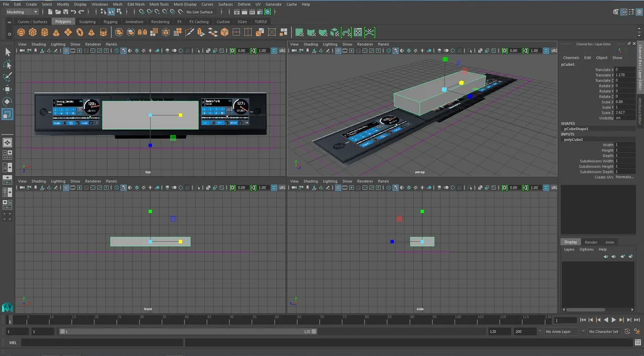Screen dimensions: 644x356
Task: Switch to the Sculpting shelf tab
Action: [x=87, y=22]
